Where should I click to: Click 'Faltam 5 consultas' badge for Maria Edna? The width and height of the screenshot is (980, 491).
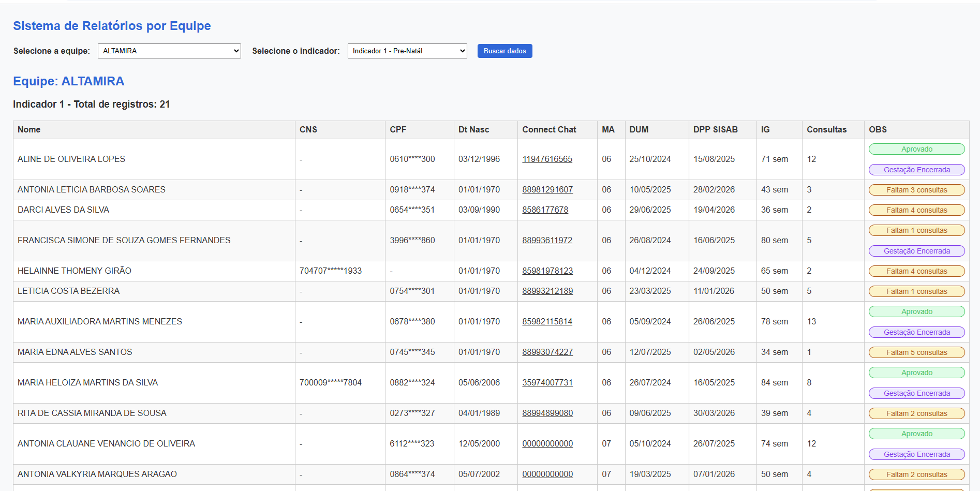click(x=916, y=352)
